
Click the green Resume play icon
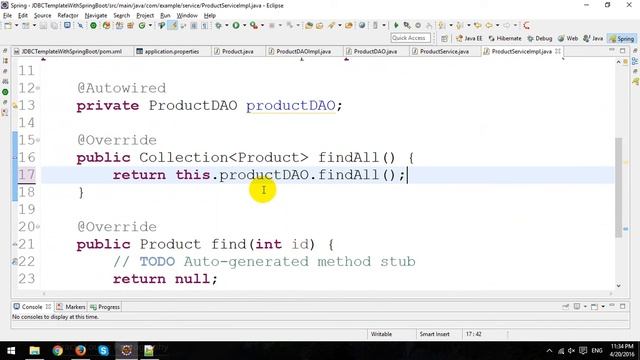(x=396, y=25)
